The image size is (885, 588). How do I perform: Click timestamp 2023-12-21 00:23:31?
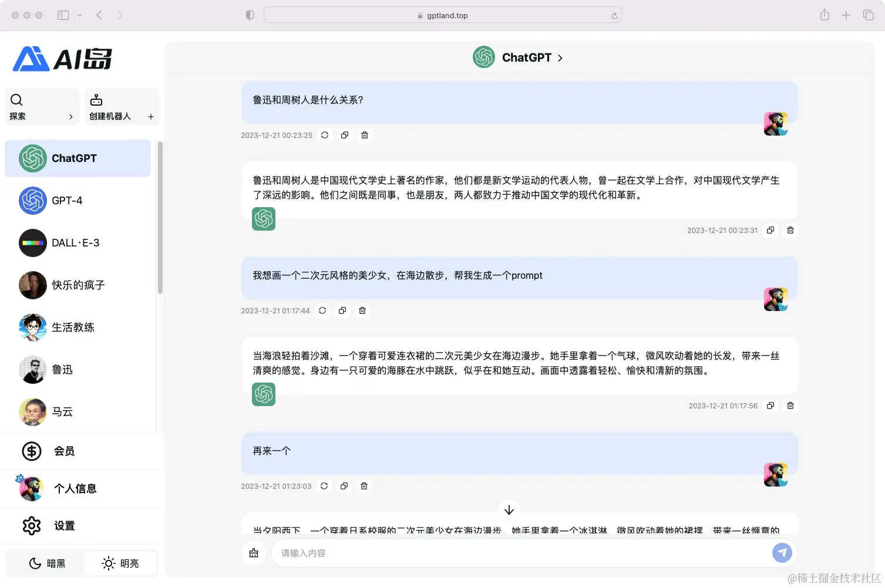tap(722, 231)
